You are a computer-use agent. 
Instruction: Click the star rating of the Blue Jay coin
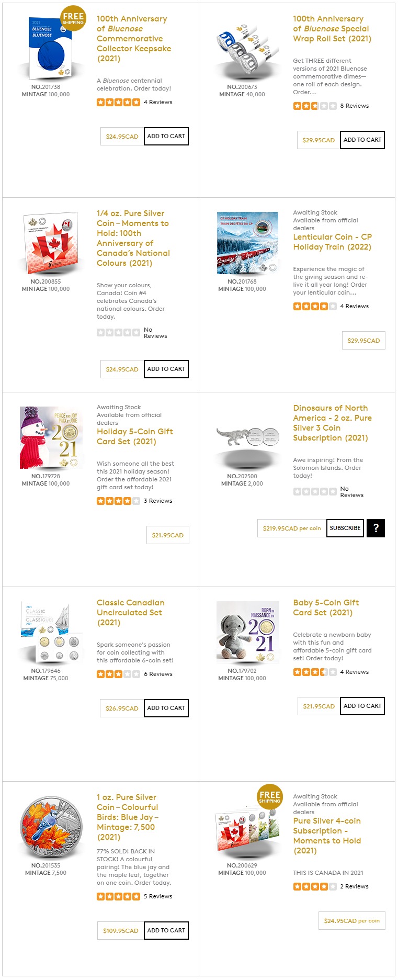click(x=118, y=896)
